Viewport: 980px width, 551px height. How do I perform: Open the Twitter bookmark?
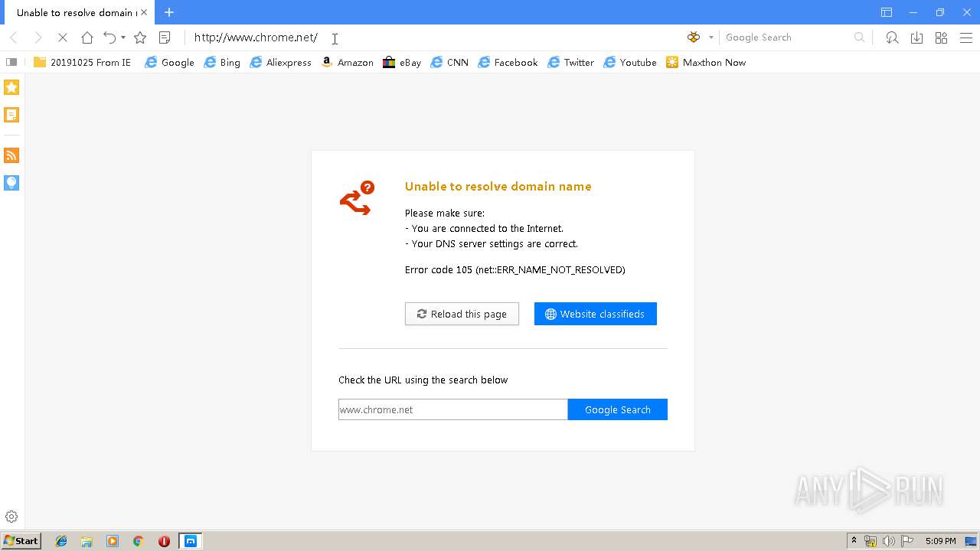[571, 63]
